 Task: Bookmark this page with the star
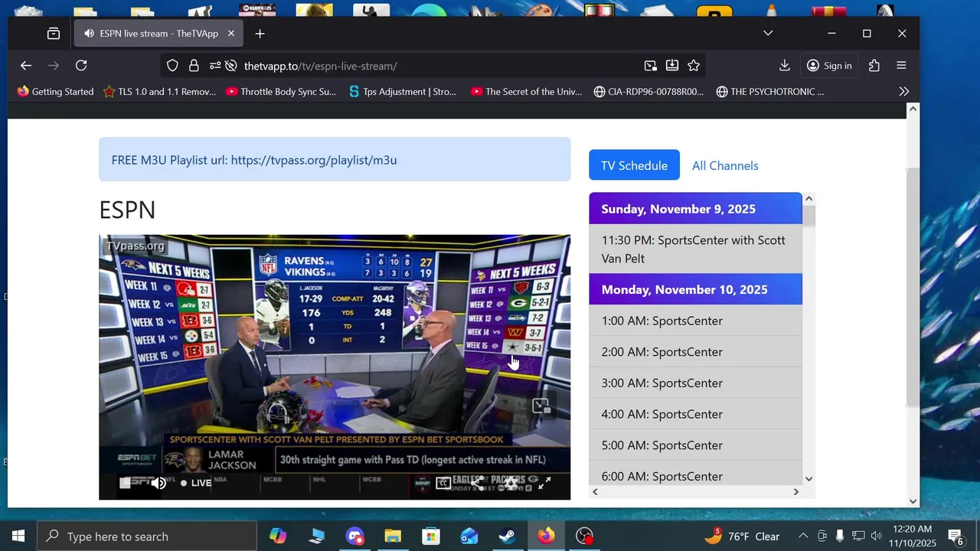(x=694, y=66)
